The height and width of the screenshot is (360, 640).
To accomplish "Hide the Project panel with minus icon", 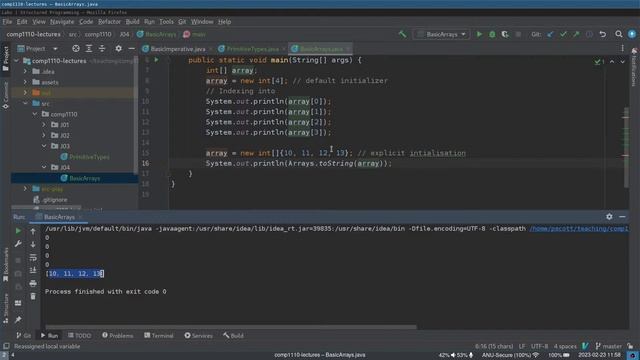I will coord(131,49).
